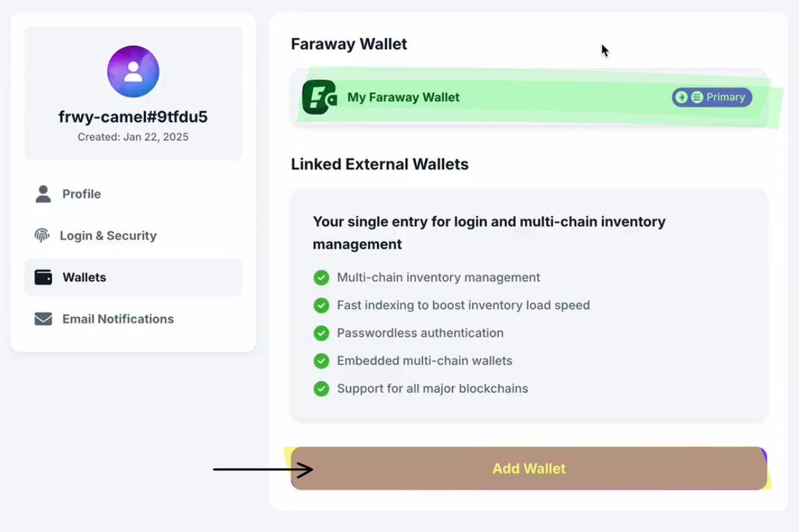
Task: Click the envelope icon for Email Notifications
Action: [43, 319]
